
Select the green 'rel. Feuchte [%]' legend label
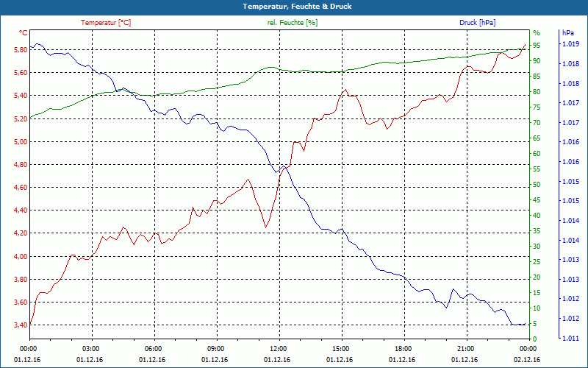tap(292, 23)
